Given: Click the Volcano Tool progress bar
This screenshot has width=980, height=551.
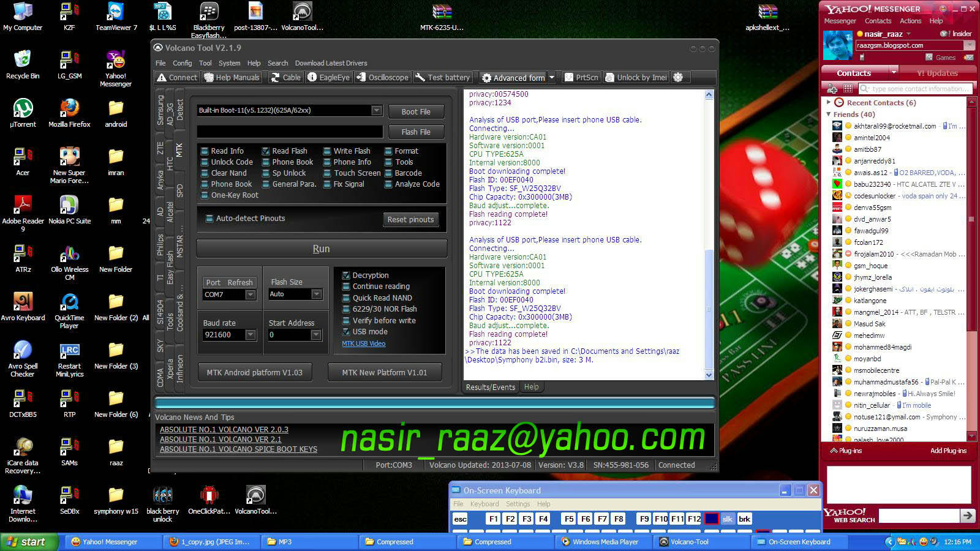Looking at the screenshot, I should pyautogui.click(x=434, y=403).
